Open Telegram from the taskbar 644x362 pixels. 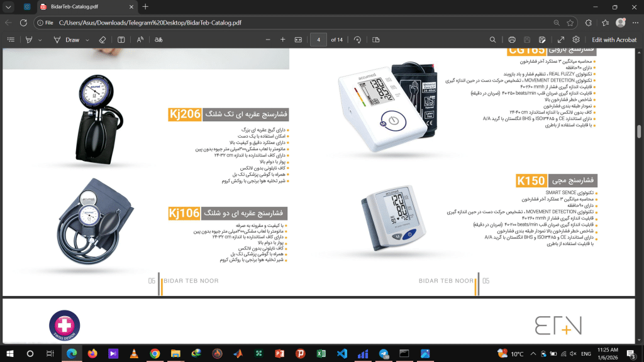pyautogui.click(x=384, y=353)
